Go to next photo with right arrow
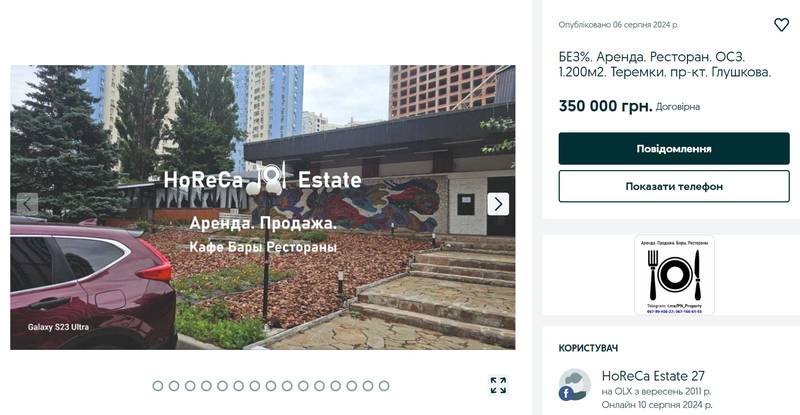Viewport: 800px width, 415px height. tap(498, 204)
